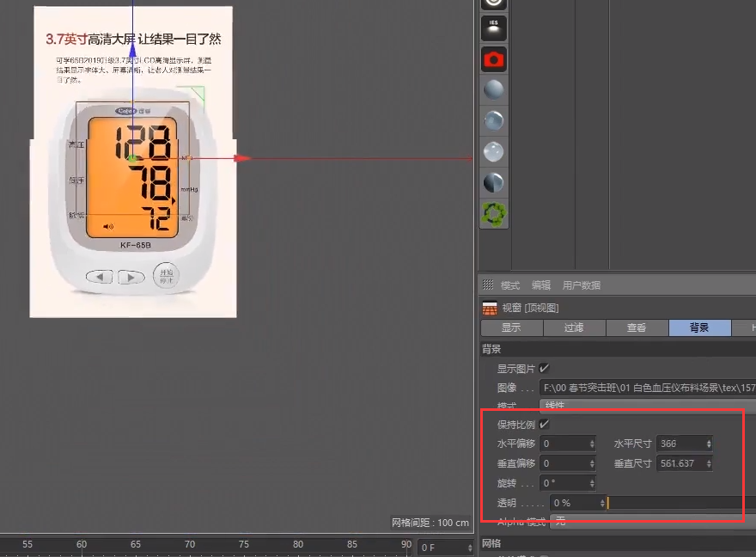Click the grid handle icon left of 模式 menu
This screenshot has width=756, height=557.
click(488, 285)
